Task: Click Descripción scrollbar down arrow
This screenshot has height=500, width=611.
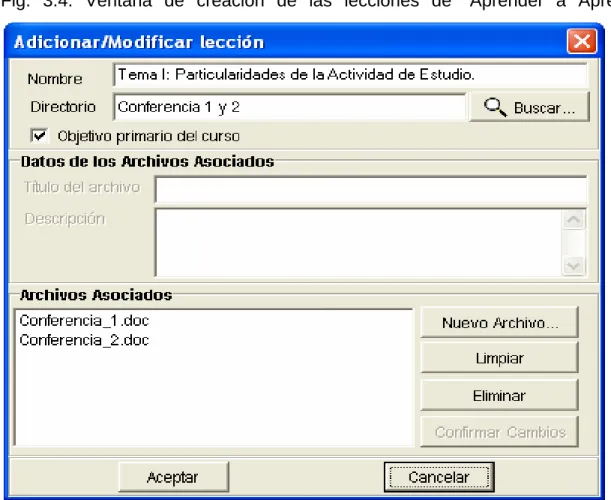Action: [574, 266]
